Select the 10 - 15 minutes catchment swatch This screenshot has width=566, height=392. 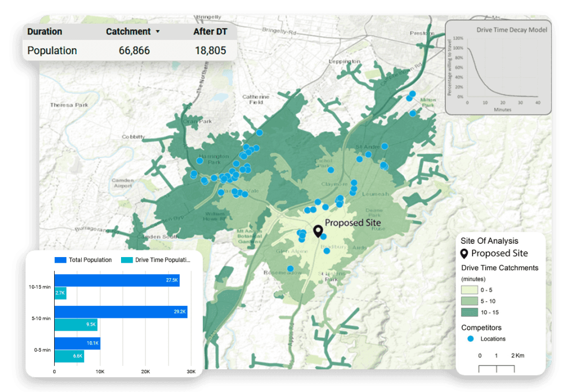click(x=470, y=313)
